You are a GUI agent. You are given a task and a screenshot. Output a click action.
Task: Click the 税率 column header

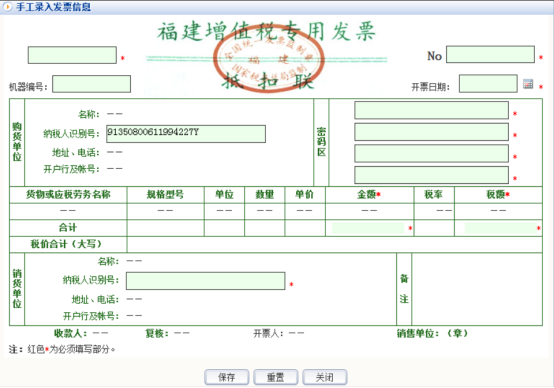pos(434,194)
